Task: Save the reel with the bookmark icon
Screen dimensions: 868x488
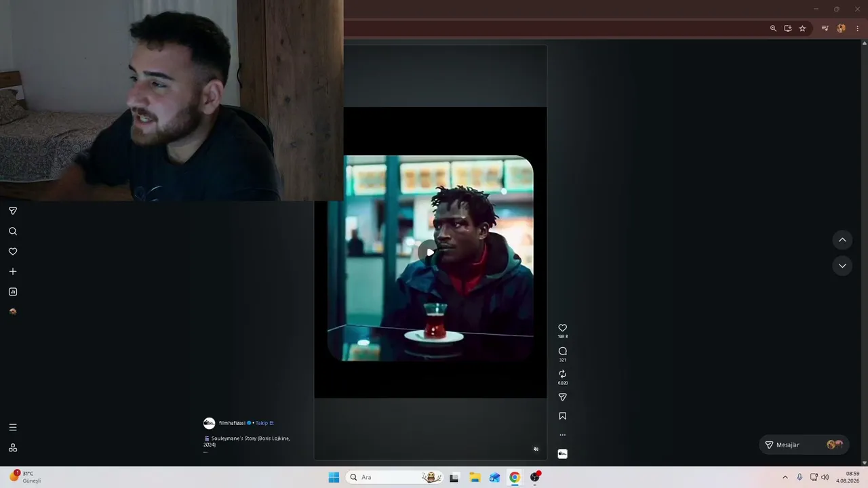Action: tap(562, 416)
